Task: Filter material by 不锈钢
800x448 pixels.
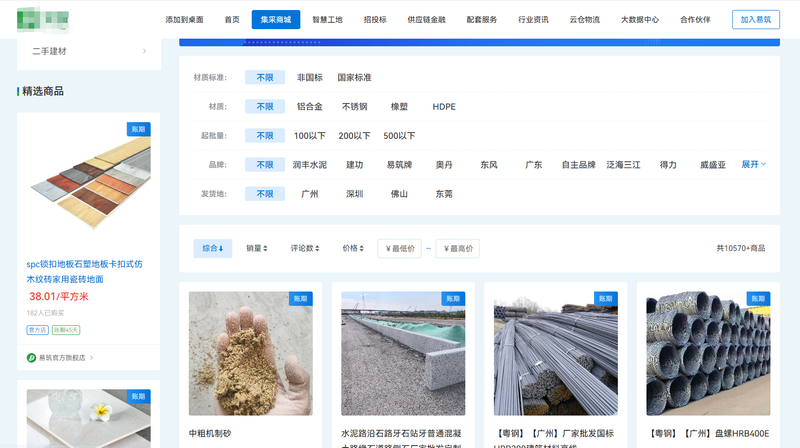Action: 354,107
